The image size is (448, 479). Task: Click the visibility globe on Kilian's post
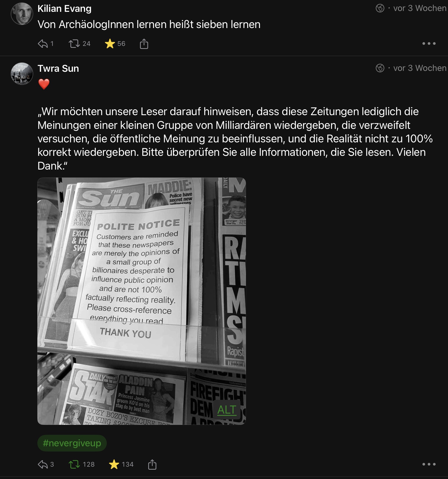point(380,8)
